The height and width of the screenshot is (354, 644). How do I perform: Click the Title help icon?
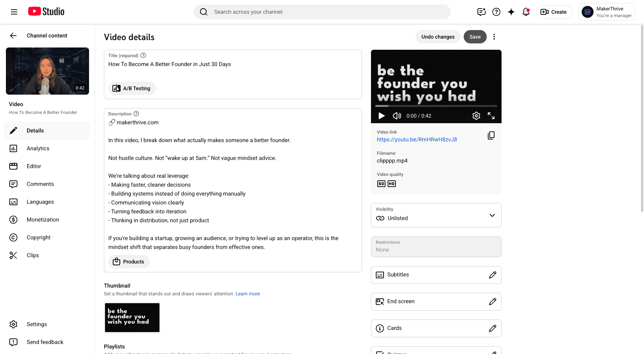pyautogui.click(x=143, y=55)
